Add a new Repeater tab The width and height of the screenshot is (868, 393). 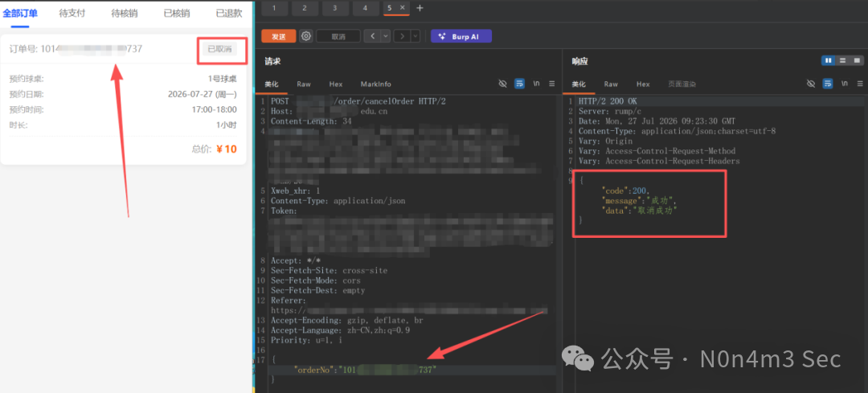[x=420, y=8]
